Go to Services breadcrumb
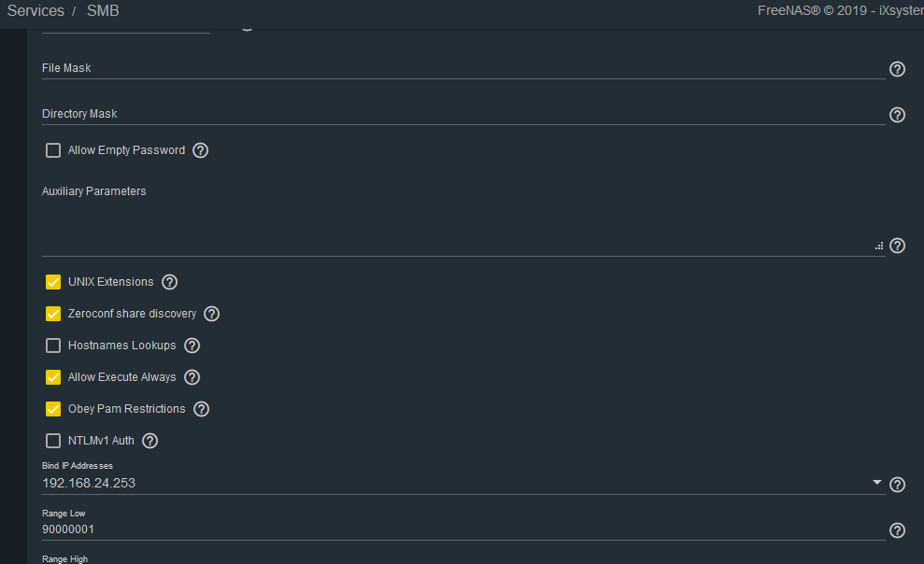Screen dimensions: 924x564 click(36, 10)
